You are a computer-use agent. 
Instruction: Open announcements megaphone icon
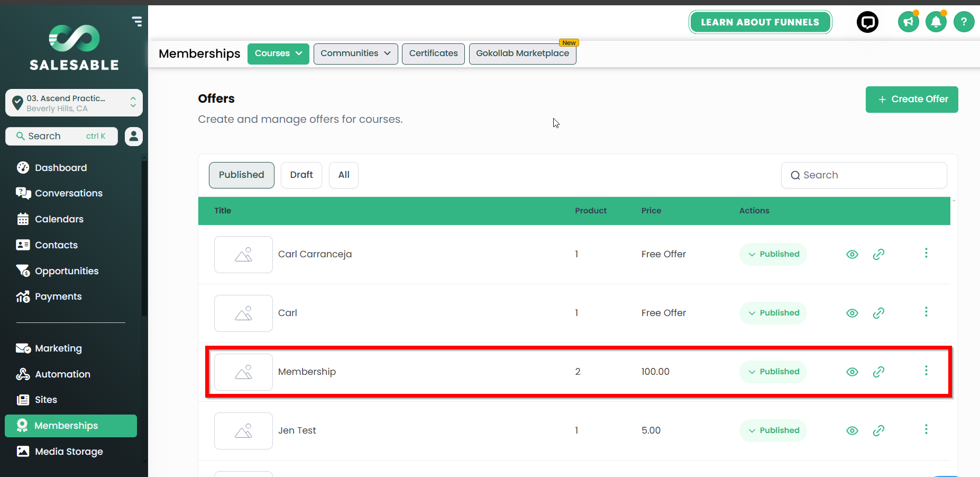pos(909,22)
